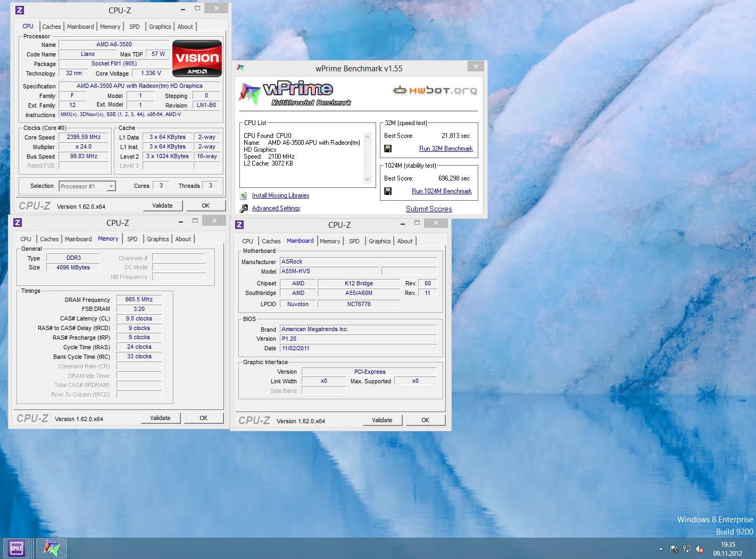This screenshot has width=756, height=559.
Task: Click the Advanced Settings wrench icon
Action: [x=243, y=208]
